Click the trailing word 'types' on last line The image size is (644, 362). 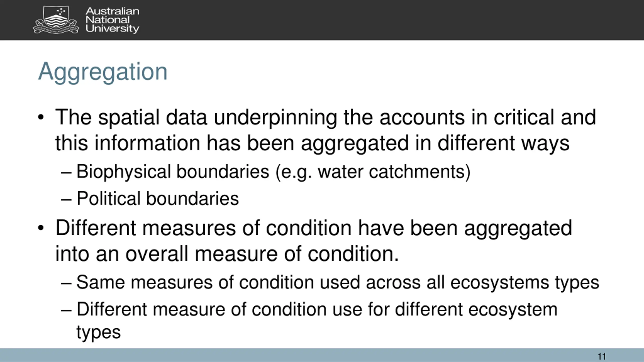pos(99,332)
